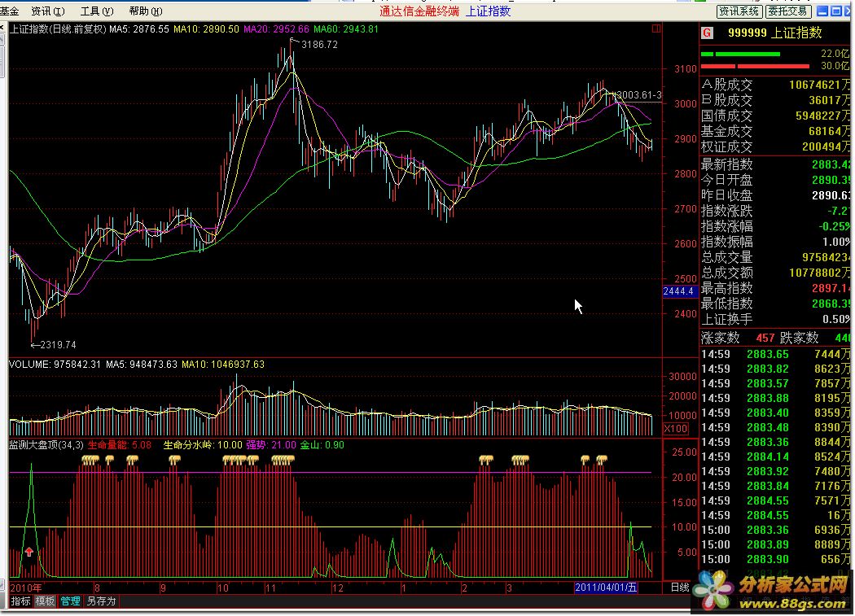Click the X100 volume scale label
This screenshot has width=855, height=616.
[676, 429]
